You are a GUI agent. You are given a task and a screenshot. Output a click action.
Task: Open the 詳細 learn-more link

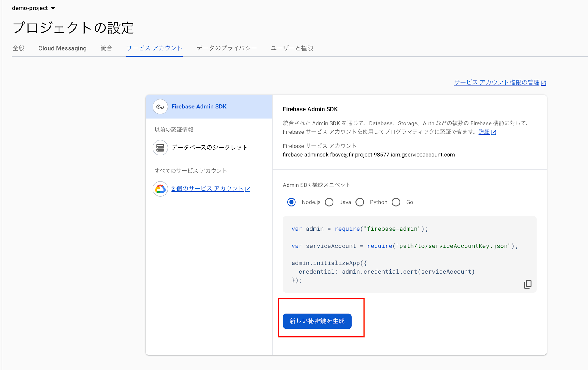484,132
